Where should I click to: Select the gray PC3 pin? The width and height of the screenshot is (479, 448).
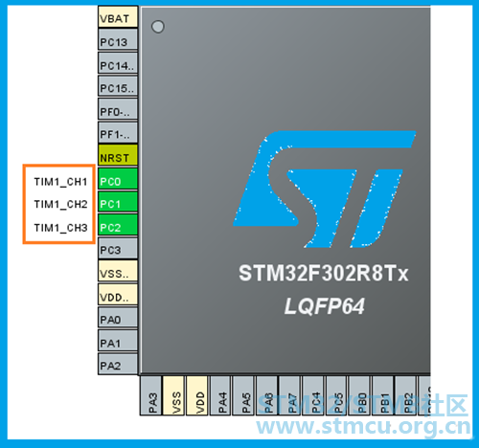(x=118, y=248)
